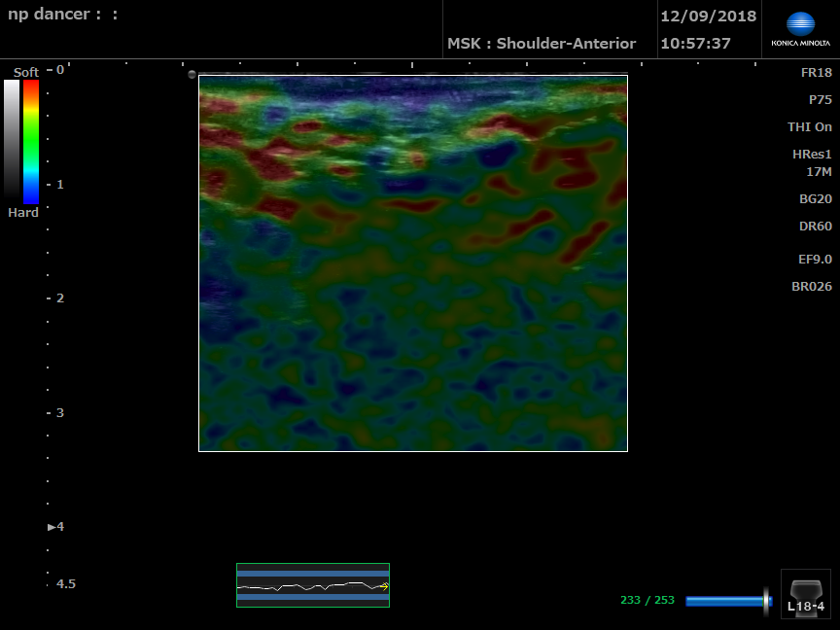Select the focus depth arrow at 4 cm
The image size is (840, 630).
(x=52, y=527)
